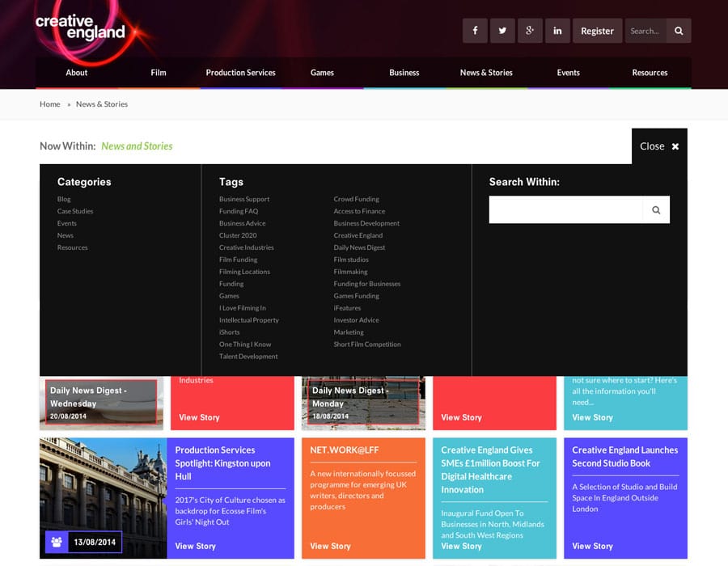Click the header search magnifier icon
This screenshot has height=566, width=728.
(679, 31)
